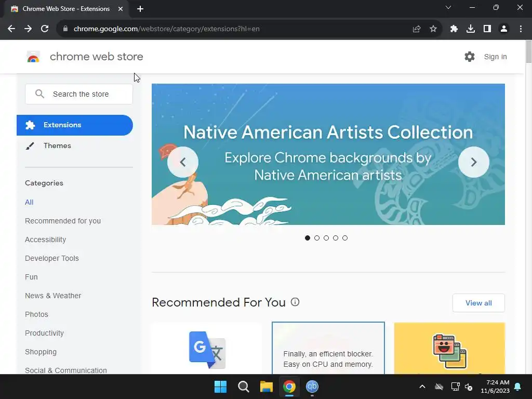Click the browser forward arrow

[x=28, y=29]
